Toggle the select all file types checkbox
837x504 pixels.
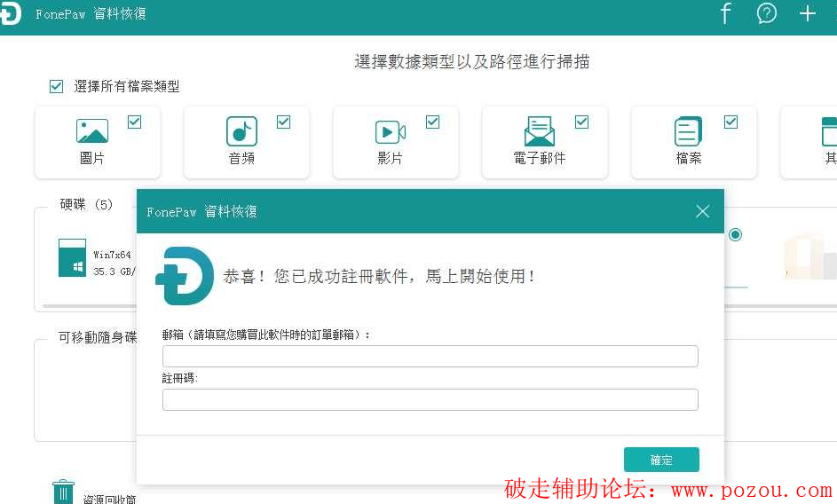tap(56, 86)
